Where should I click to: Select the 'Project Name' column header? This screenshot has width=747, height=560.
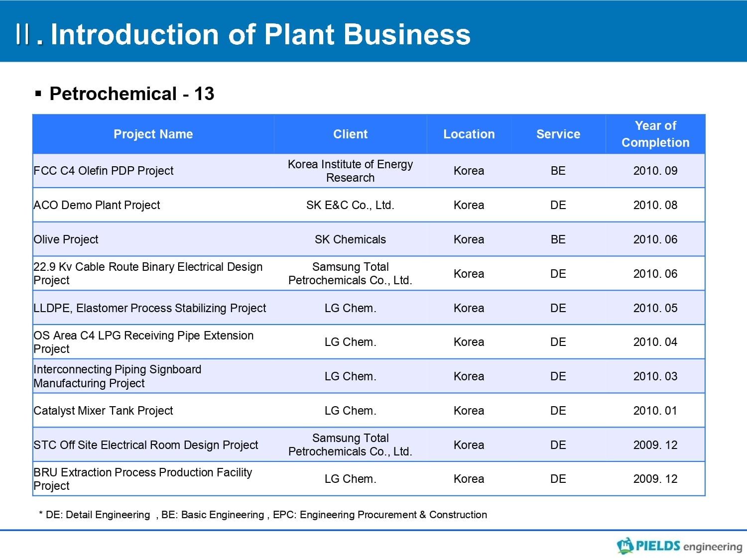coord(153,134)
